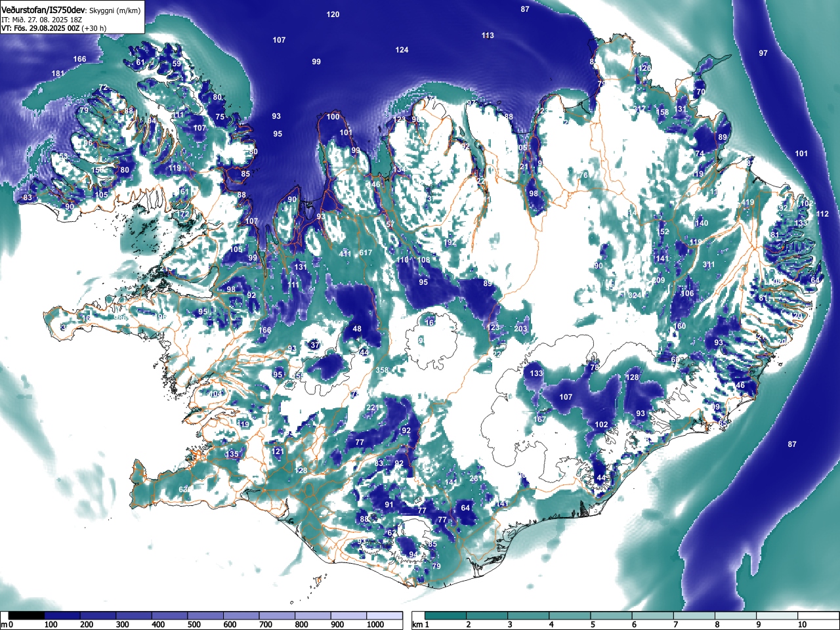Click the map value '152'

click(x=663, y=232)
